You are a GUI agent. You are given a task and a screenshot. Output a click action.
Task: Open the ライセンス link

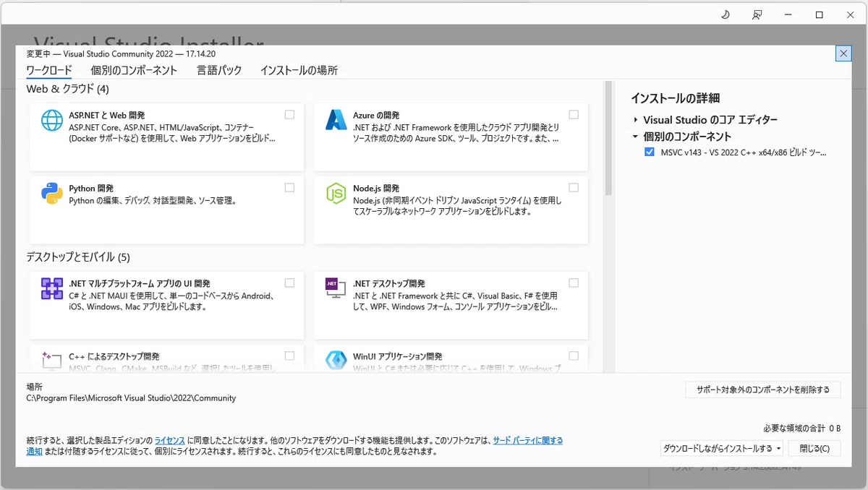click(170, 440)
